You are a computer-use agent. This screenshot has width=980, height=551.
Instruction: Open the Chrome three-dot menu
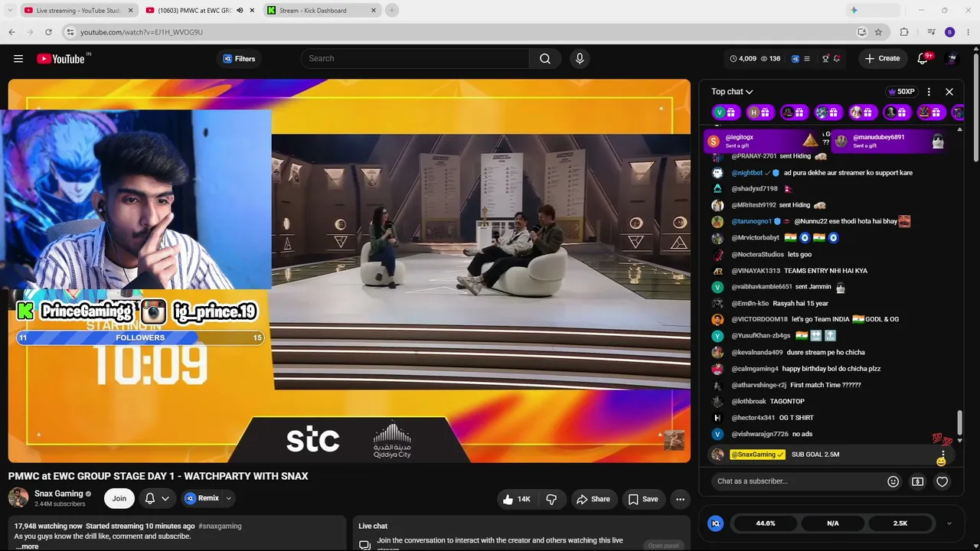click(x=967, y=32)
